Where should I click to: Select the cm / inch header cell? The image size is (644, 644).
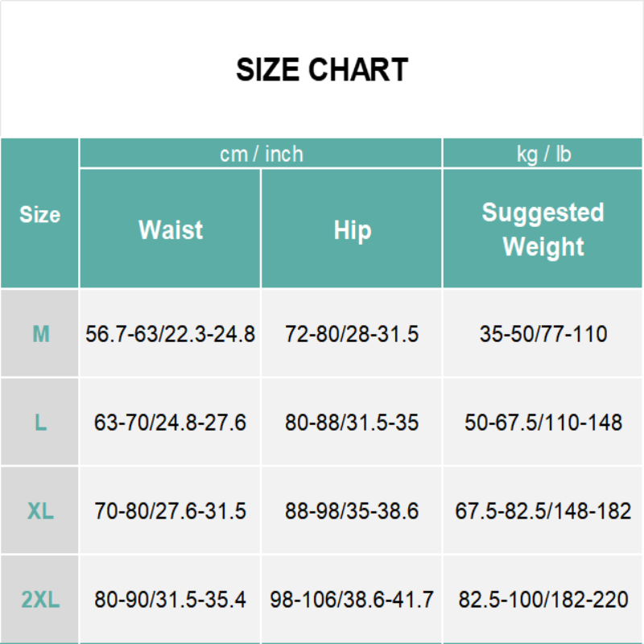coord(261,154)
